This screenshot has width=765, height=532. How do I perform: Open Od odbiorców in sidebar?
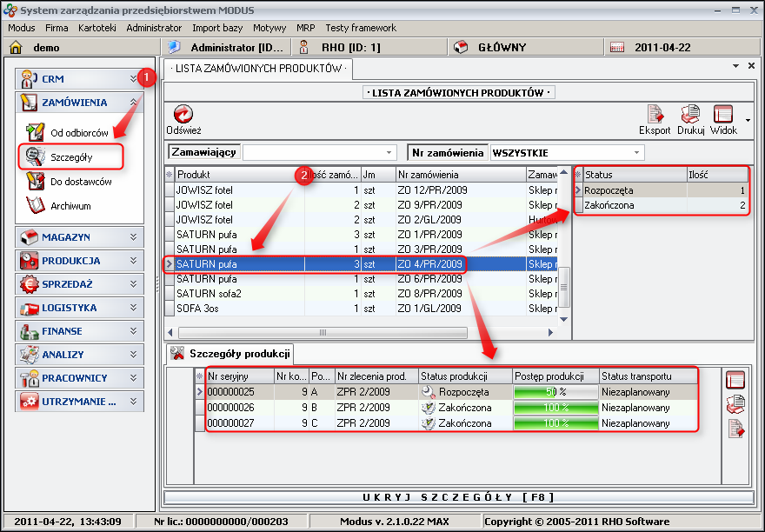click(x=78, y=133)
